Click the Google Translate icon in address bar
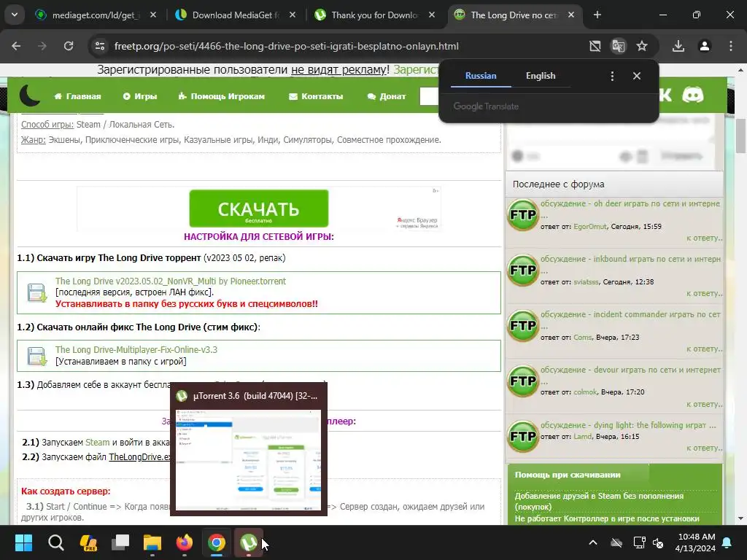The image size is (747, 560). pyautogui.click(x=619, y=46)
